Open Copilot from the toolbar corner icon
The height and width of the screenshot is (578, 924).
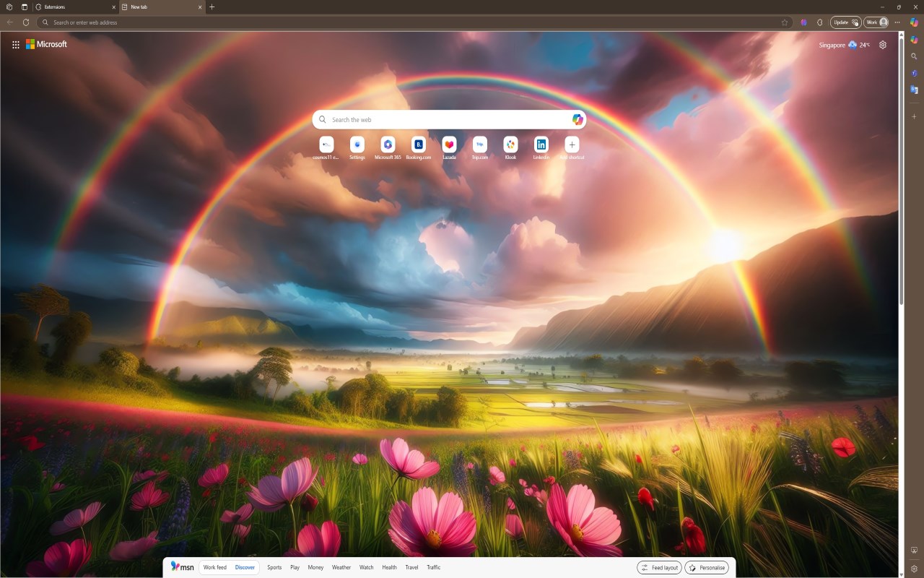click(914, 22)
